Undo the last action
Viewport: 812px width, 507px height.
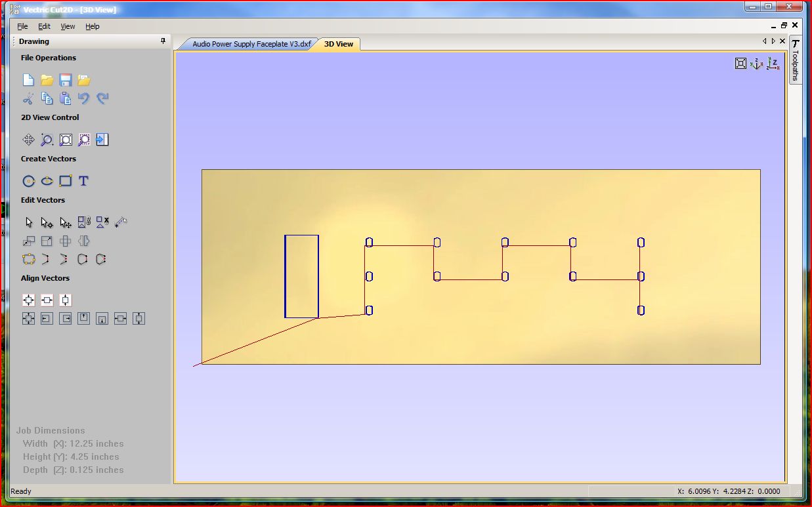coord(83,98)
